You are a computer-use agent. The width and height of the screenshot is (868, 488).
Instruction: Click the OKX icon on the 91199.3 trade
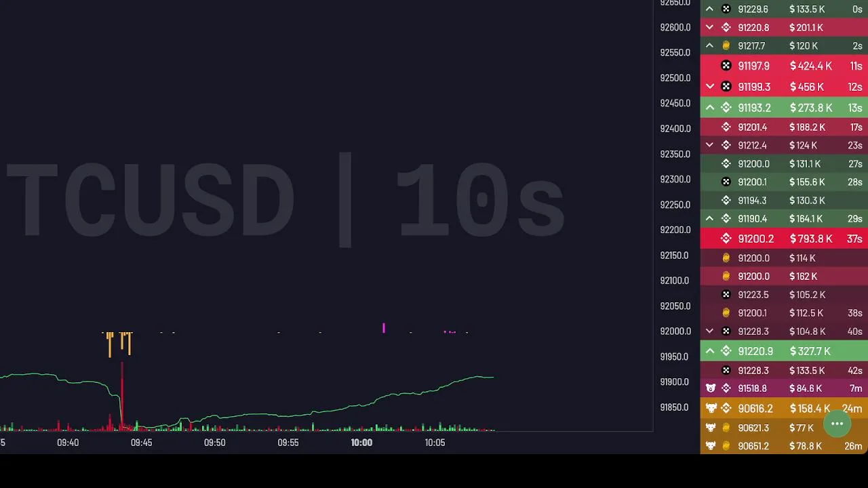726,87
